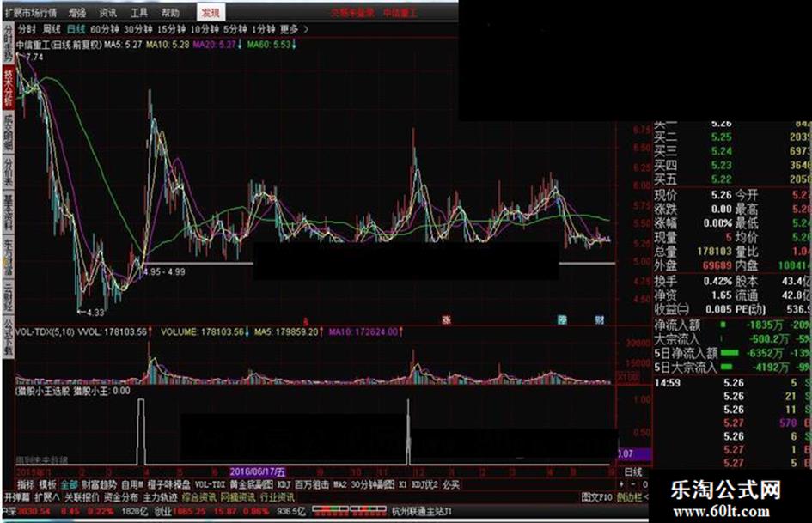This screenshot has width=812, height=523.
Task: Click the MA20 down-arrow indicator
Action: pos(239,45)
